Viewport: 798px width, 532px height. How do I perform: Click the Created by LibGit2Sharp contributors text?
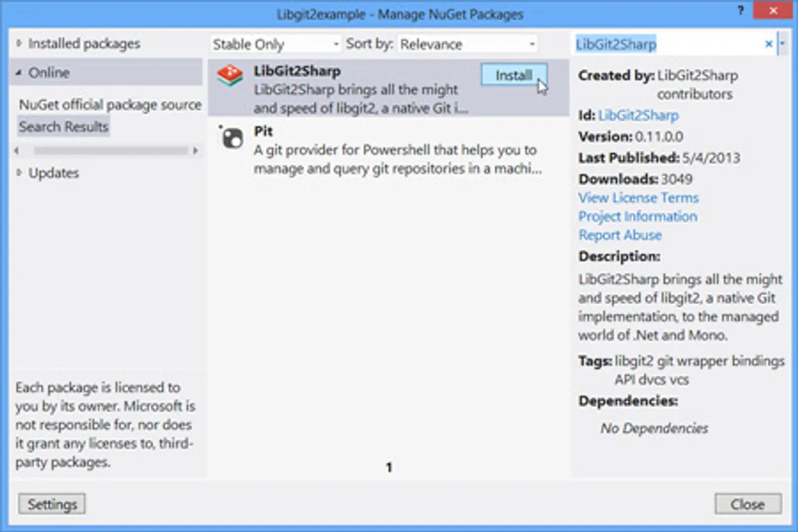click(658, 84)
